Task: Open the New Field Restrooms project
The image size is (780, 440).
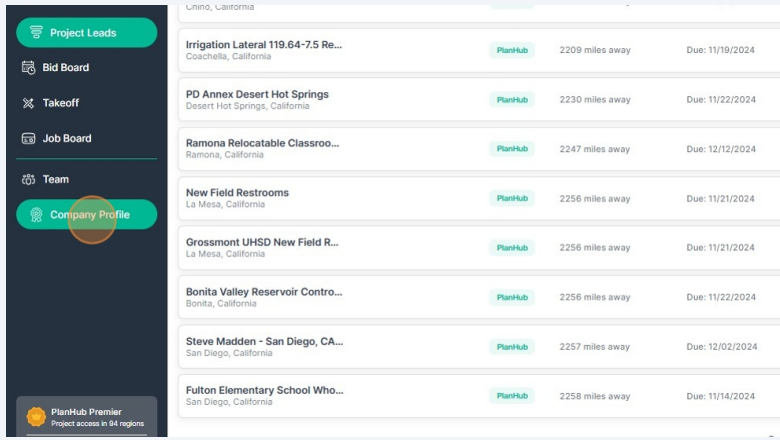Action: pos(479,198)
